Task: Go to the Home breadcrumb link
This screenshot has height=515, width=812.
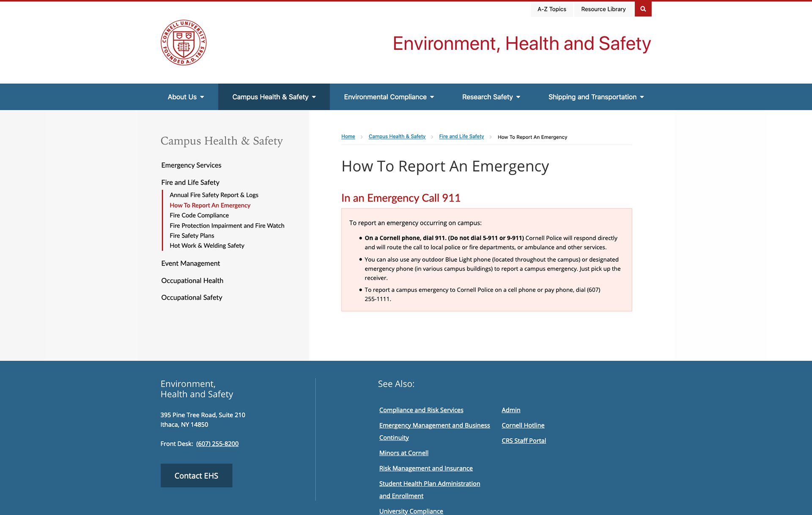Action: [x=348, y=136]
